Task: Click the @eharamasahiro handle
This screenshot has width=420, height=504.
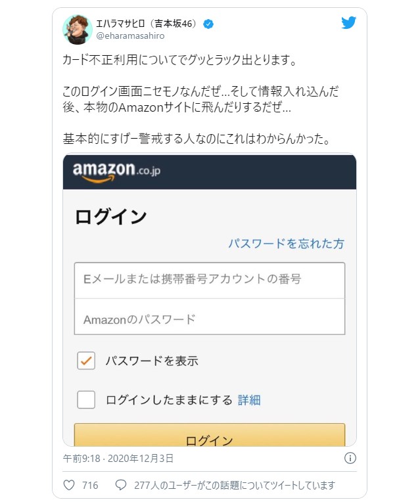Action: tap(130, 36)
